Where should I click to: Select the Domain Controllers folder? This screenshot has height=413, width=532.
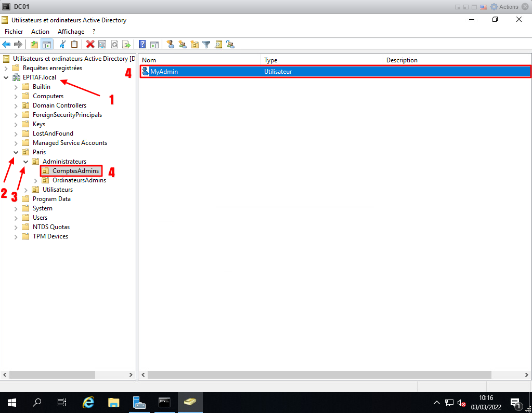tap(59, 105)
